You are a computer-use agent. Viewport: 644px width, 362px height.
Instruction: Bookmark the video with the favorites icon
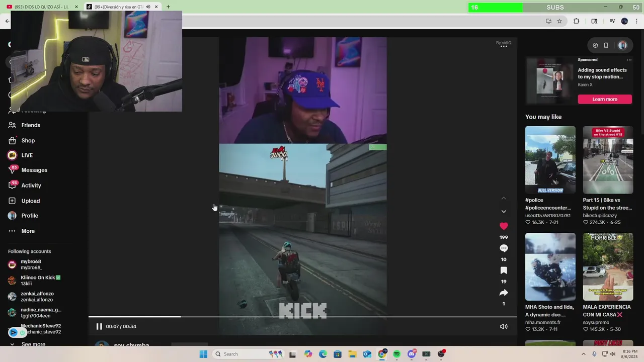pyautogui.click(x=504, y=270)
